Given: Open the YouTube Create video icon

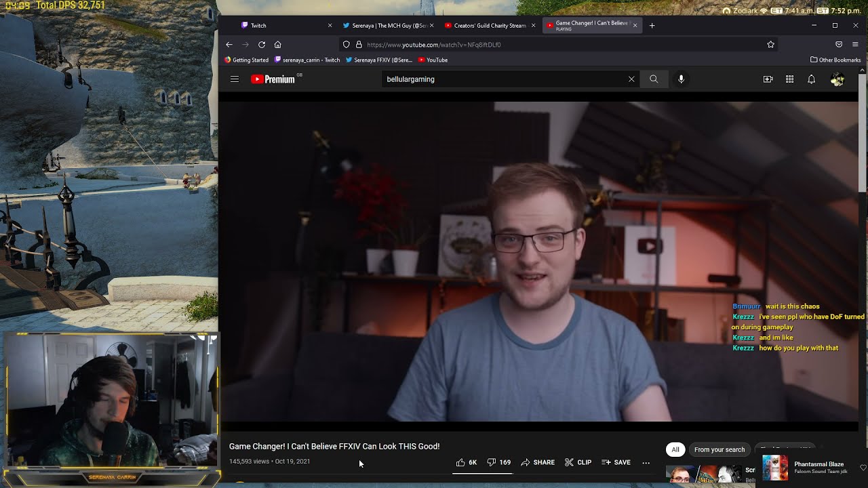Looking at the screenshot, I should tap(768, 79).
